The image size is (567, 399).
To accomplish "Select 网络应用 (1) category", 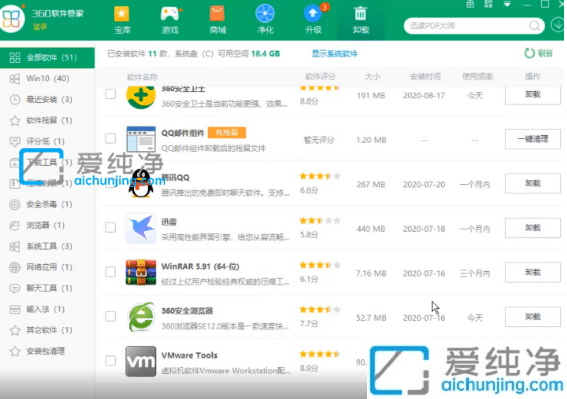I will 47,267.
